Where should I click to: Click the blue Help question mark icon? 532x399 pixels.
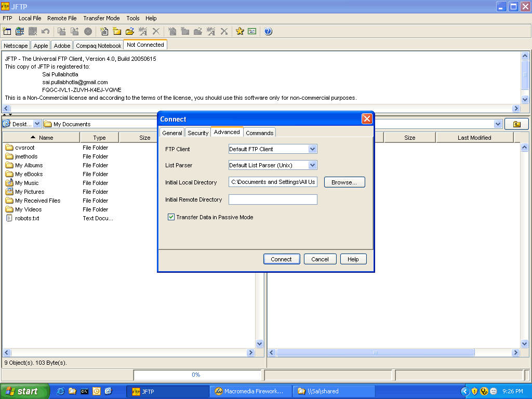(x=268, y=32)
